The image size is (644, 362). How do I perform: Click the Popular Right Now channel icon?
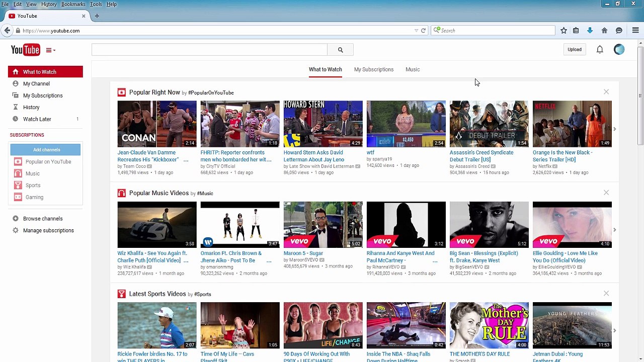[x=121, y=93]
